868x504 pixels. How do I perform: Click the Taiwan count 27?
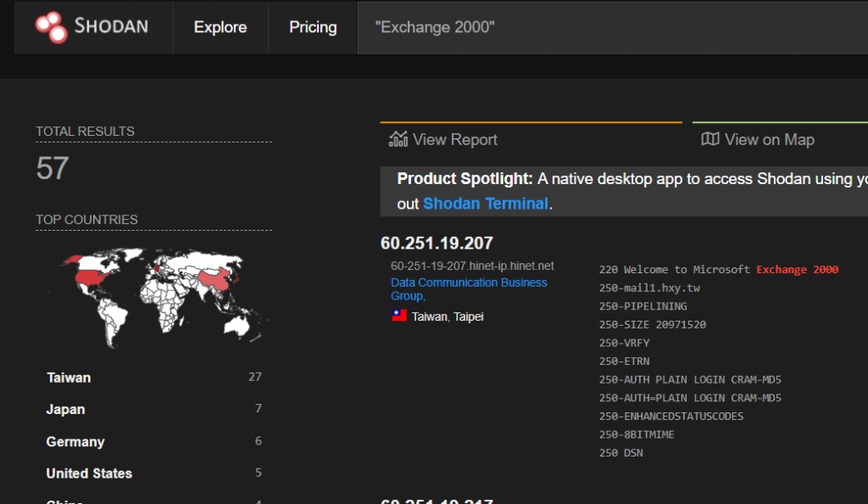point(254,378)
